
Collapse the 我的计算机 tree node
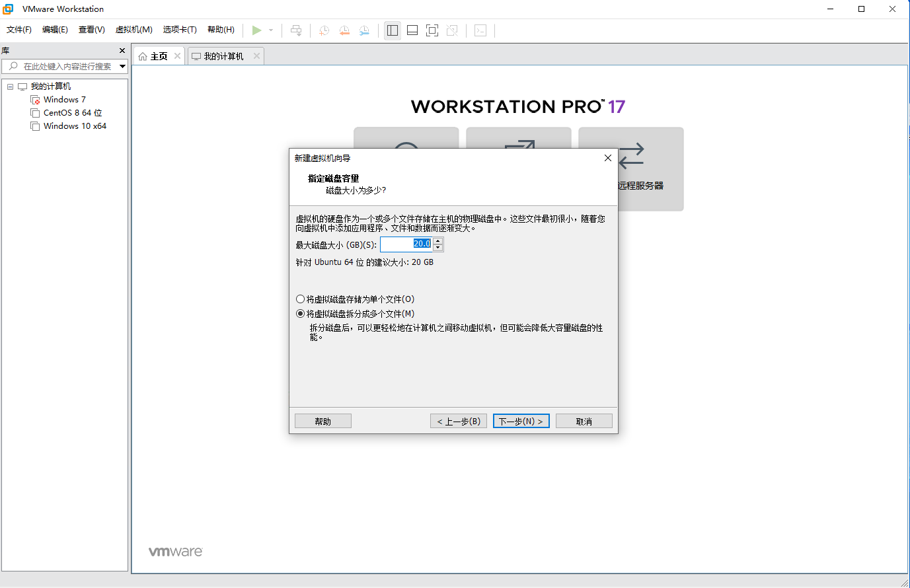click(x=10, y=87)
